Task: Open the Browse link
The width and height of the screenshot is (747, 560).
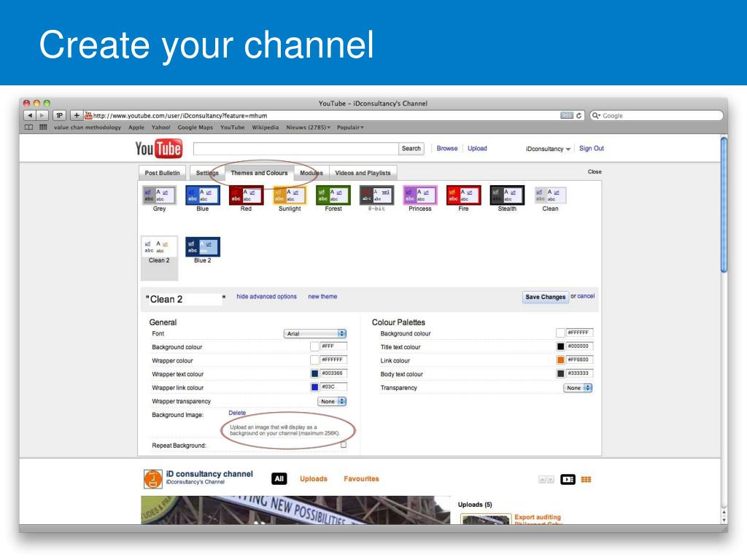Action: pyautogui.click(x=447, y=149)
